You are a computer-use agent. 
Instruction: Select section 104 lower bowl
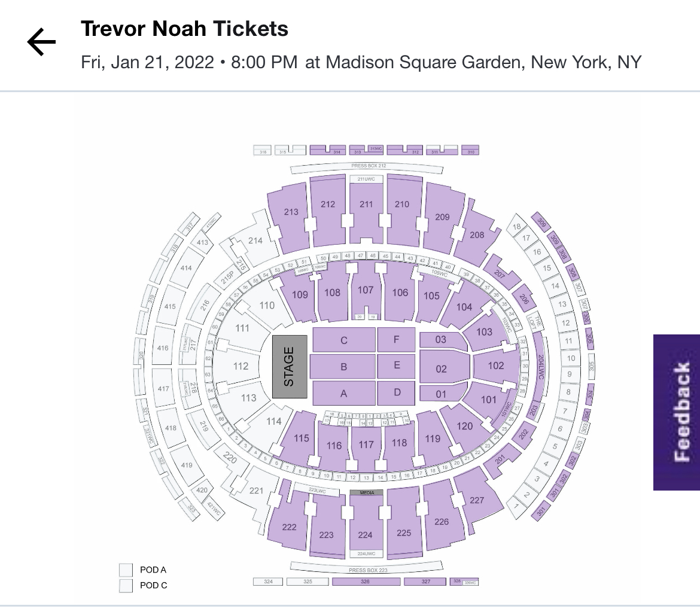coord(464,307)
